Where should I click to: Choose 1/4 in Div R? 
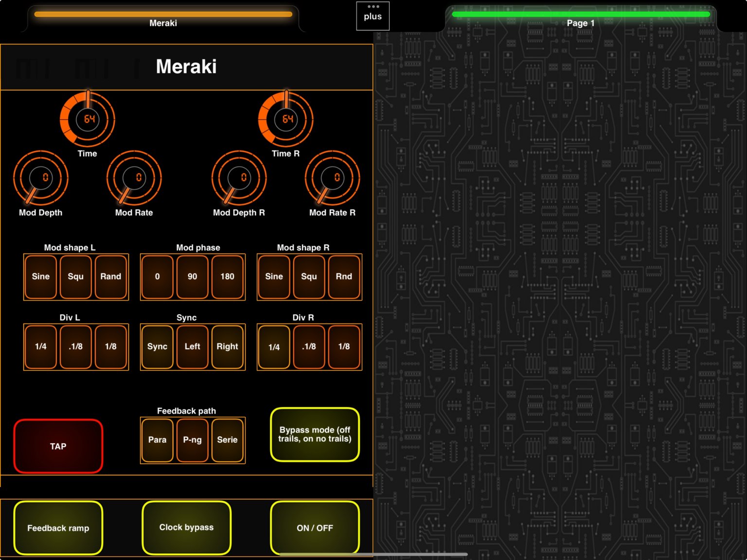point(274,347)
